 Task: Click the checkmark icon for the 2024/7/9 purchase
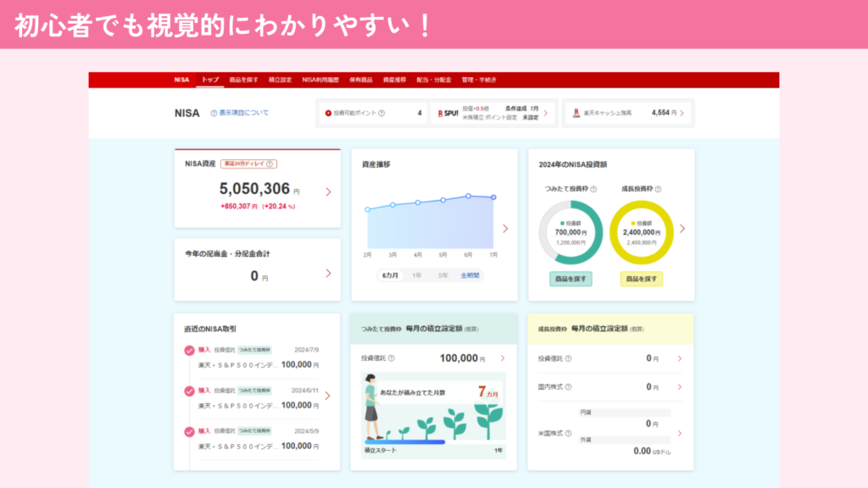189,350
